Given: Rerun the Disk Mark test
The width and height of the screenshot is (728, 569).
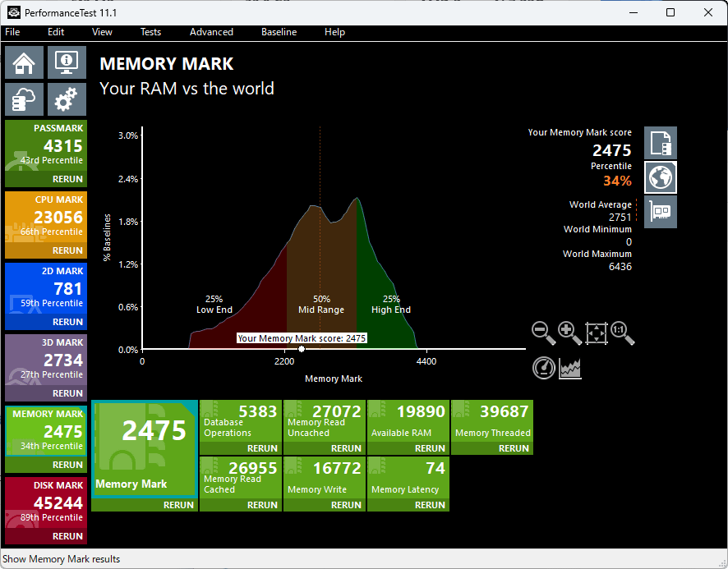Looking at the screenshot, I should point(67,536).
